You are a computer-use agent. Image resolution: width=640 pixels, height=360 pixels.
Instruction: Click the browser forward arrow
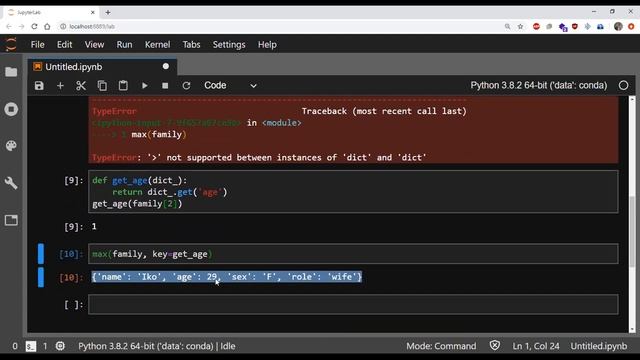tap(21, 27)
